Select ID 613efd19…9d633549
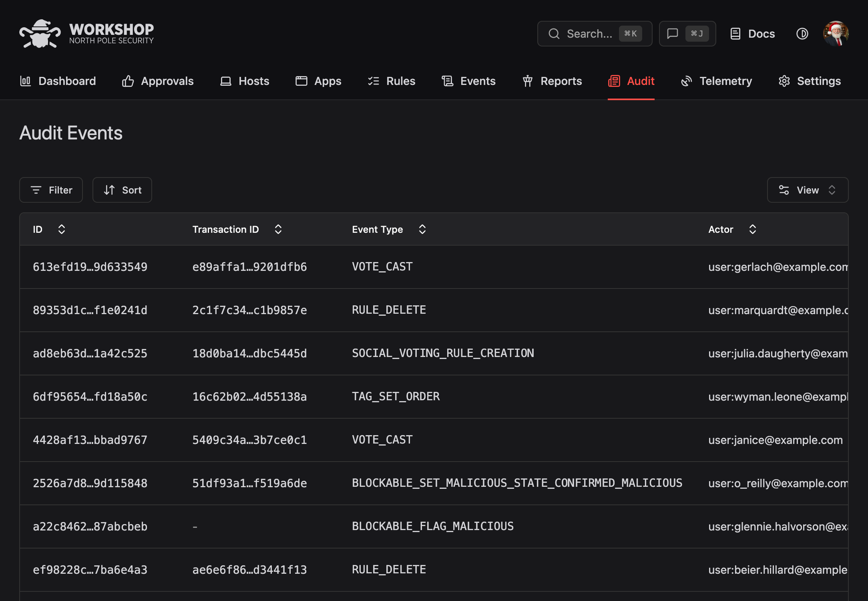This screenshot has height=601, width=868. [90, 267]
